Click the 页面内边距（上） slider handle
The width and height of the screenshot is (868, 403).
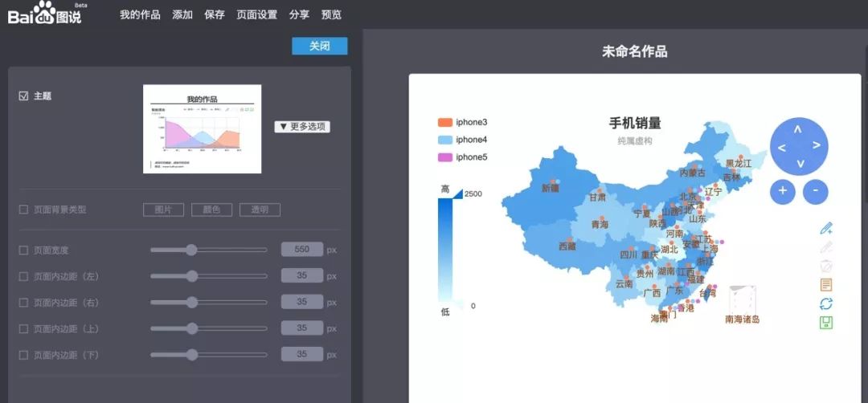pyautogui.click(x=191, y=328)
